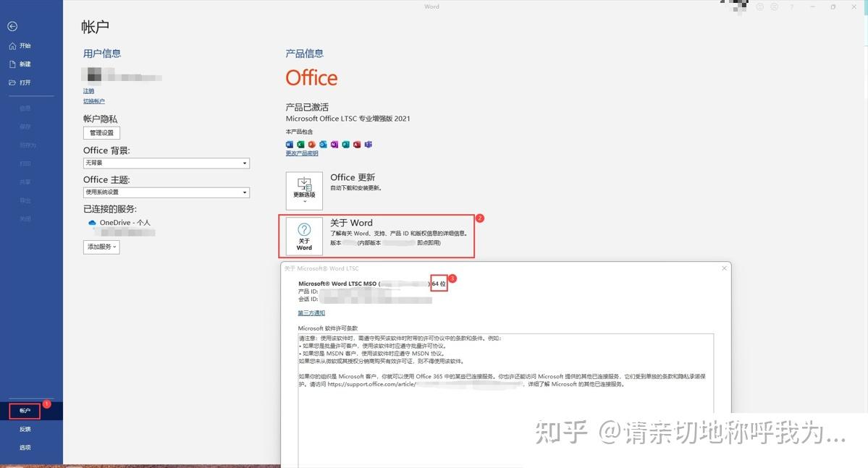Screen dimensions: 868x468
Task: Click the Word product icon
Action: 290,145
